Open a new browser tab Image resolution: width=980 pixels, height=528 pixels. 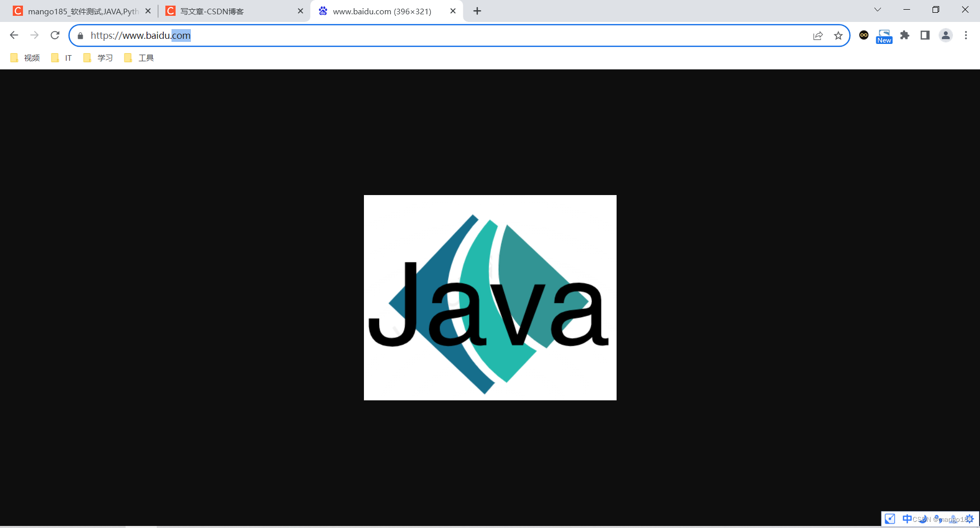(477, 11)
